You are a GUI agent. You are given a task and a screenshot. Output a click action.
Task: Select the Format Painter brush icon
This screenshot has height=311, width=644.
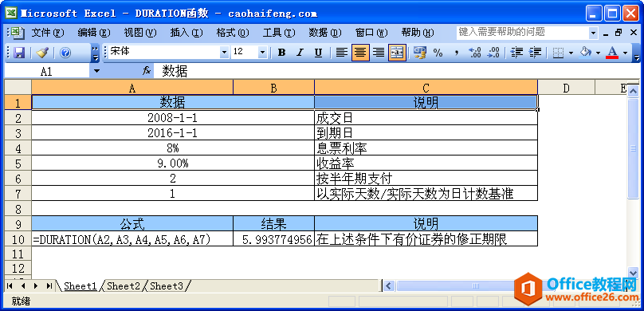42,53
